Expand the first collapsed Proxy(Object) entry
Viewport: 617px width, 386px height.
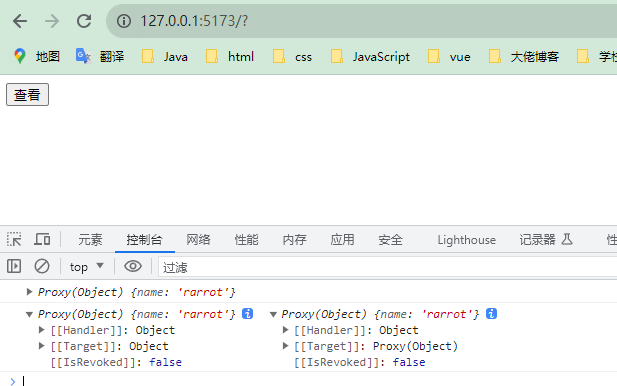[29, 292]
